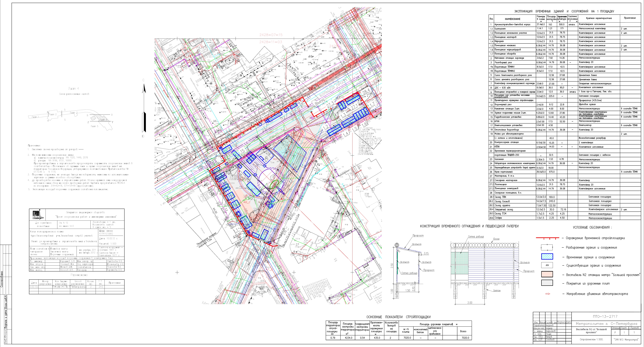Click the ЭКСПЛИКАЦИЯ ВРЕМЕННЫХ ЗДАНИЙ table title
Image resolution: width=644 pixels, height=347 pixels.
(x=564, y=11)
